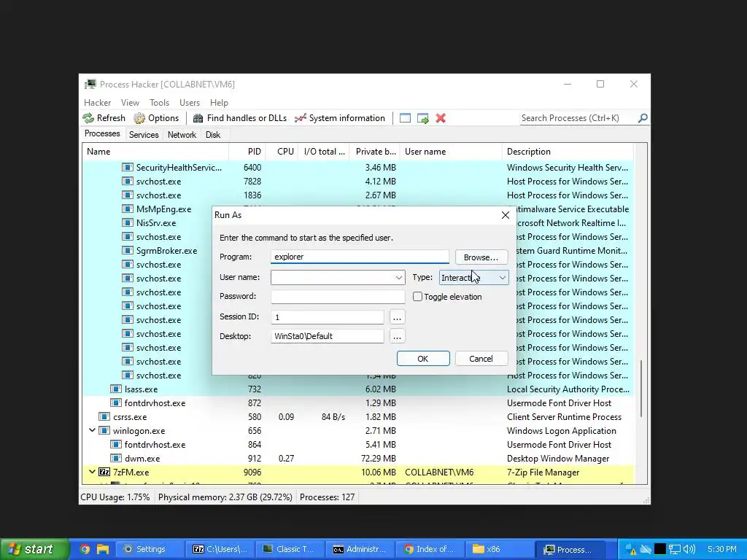Click the Browse... button
The width and height of the screenshot is (747, 560).
[481, 257]
